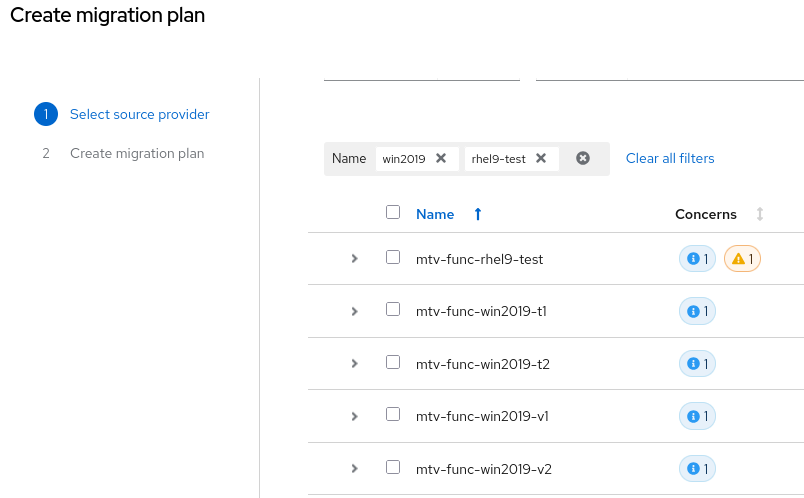Clear the entire Name filter group
The width and height of the screenshot is (804, 498).
pyautogui.click(x=583, y=158)
